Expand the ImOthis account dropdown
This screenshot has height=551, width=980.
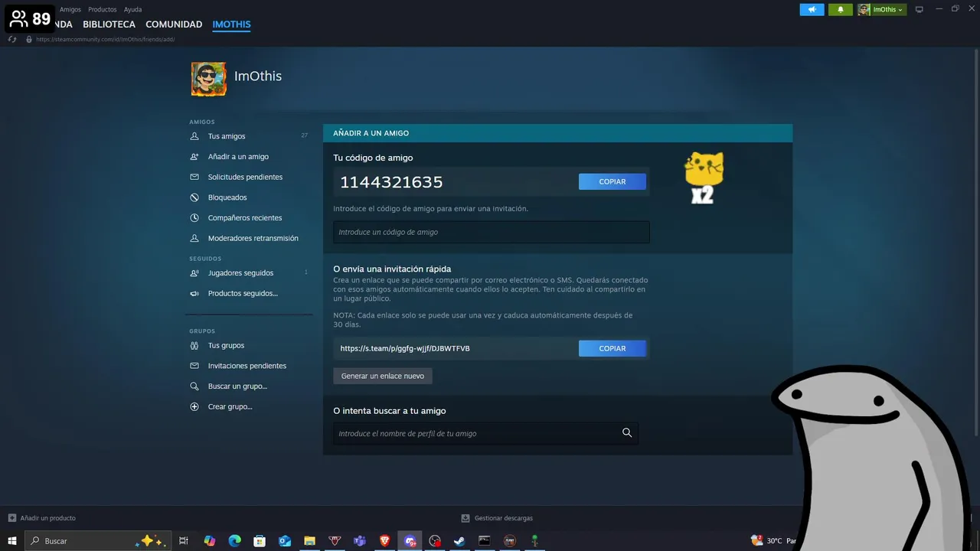pyautogui.click(x=882, y=9)
